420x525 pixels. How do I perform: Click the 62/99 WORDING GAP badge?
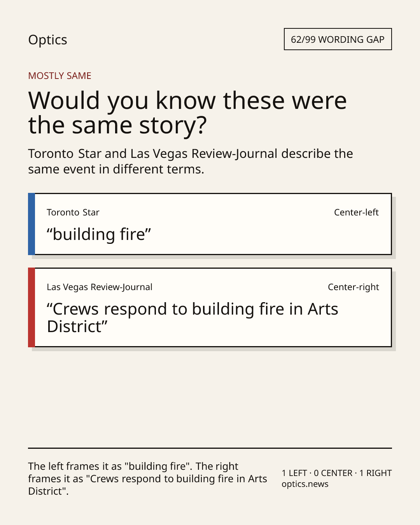point(338,39)
